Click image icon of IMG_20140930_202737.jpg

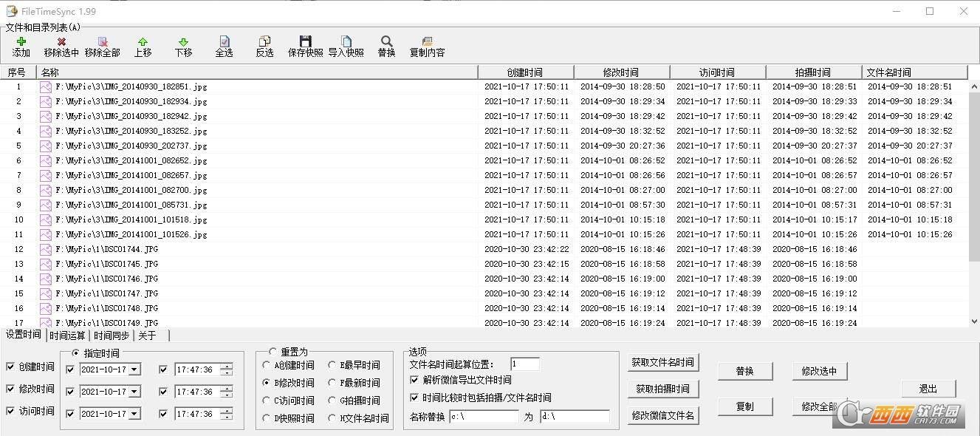[x=46, y=146]
